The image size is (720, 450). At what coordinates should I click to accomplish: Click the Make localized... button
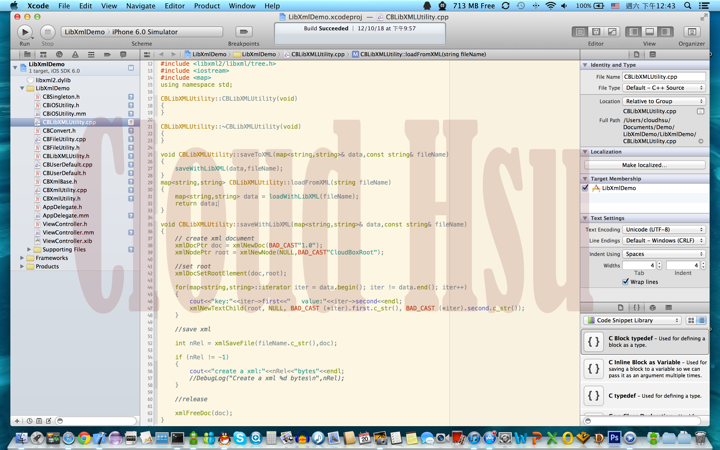click(645, 165)
